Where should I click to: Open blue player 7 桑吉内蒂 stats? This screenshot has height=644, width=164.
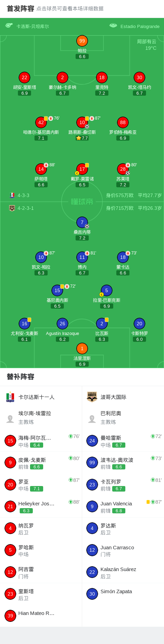(x=82, y=222)
